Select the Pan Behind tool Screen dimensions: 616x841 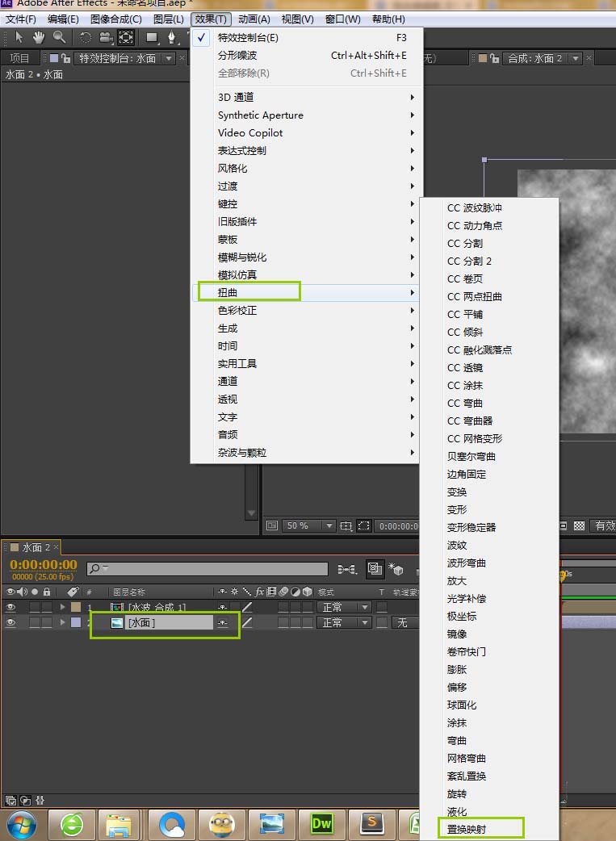tap(126, 38)
